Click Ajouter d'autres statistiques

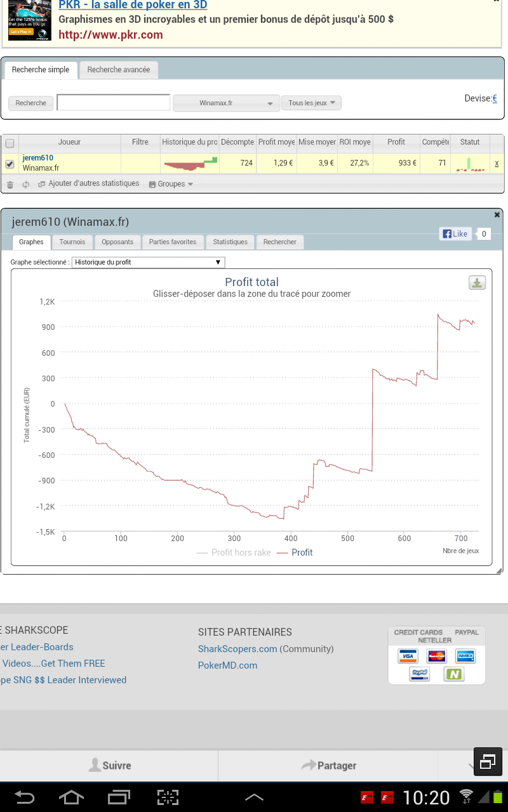[89, 184]
